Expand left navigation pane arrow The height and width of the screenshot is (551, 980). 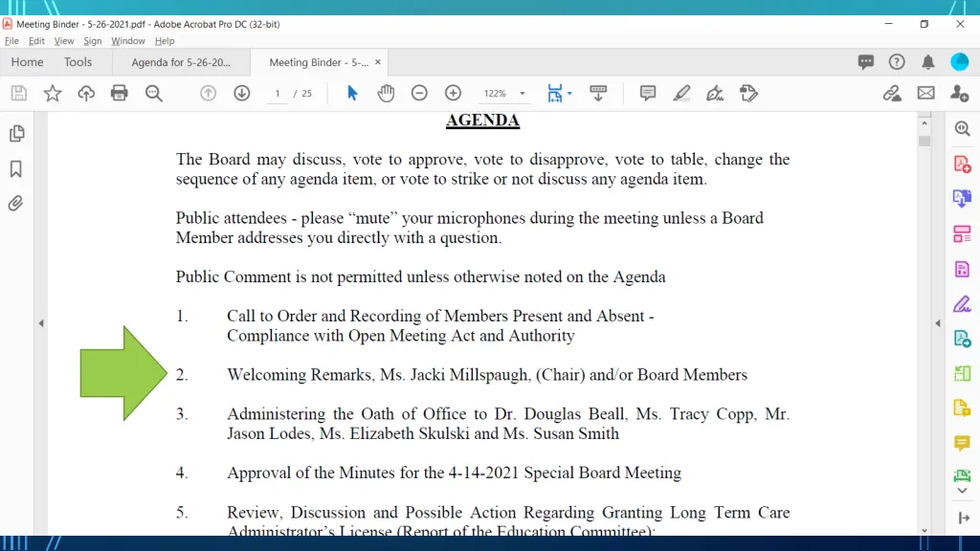point(41,323)
